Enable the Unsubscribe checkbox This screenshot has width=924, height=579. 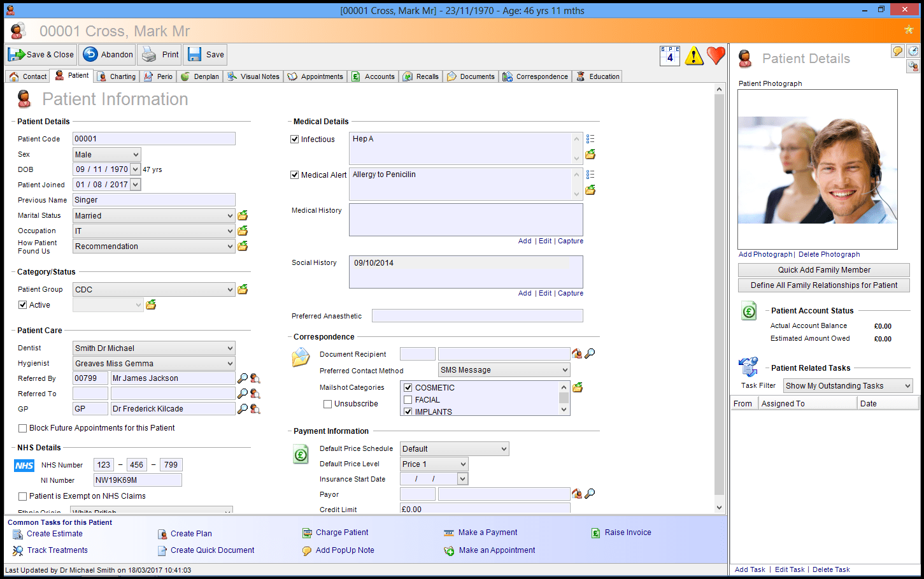327,404
